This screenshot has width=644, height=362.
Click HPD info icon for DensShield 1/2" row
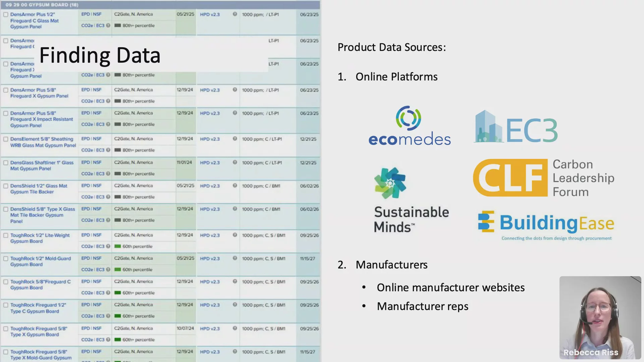[235, 186]
